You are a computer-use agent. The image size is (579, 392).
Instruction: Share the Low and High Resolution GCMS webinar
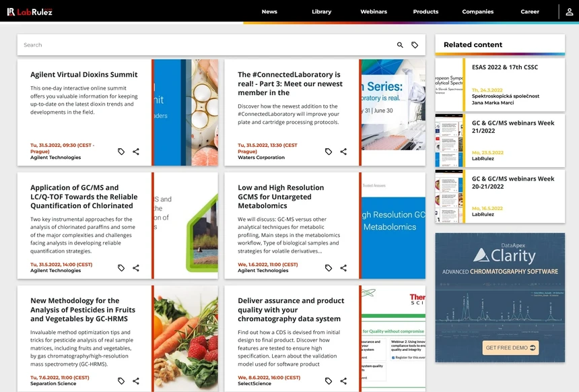[x=343, y=268]
